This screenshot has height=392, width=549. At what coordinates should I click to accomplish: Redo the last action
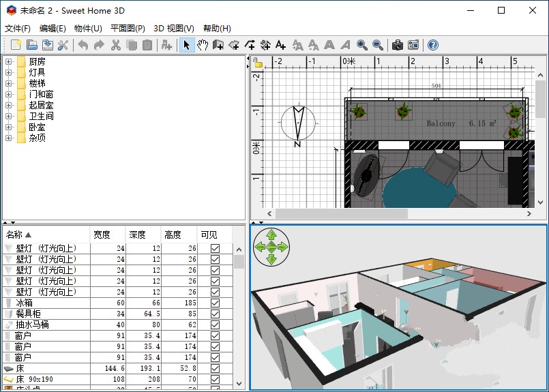point(100,45)
